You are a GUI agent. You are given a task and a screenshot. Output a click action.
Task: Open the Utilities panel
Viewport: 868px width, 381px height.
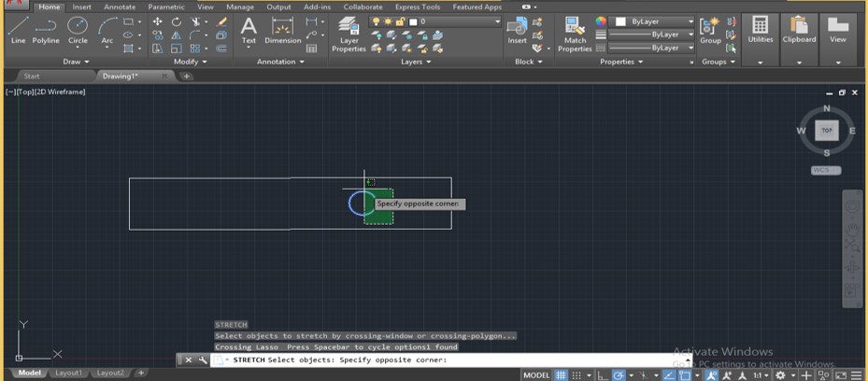point(760,38)
